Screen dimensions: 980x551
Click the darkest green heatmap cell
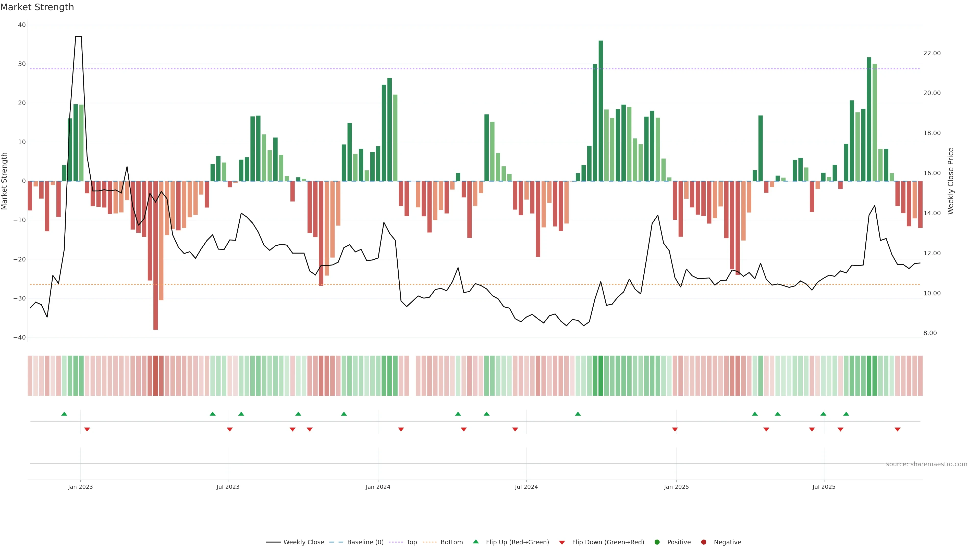[601, 375]
